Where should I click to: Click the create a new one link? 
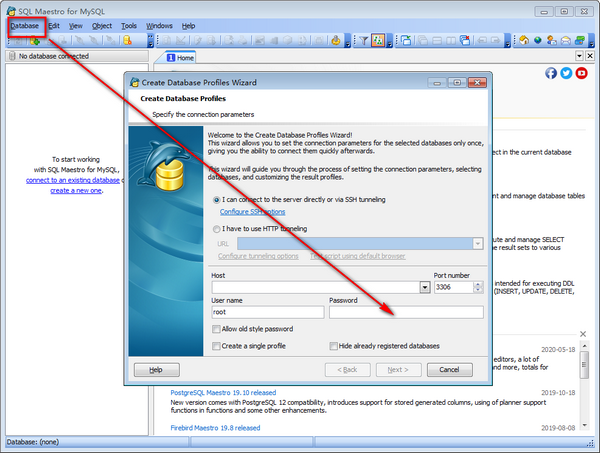76,191
